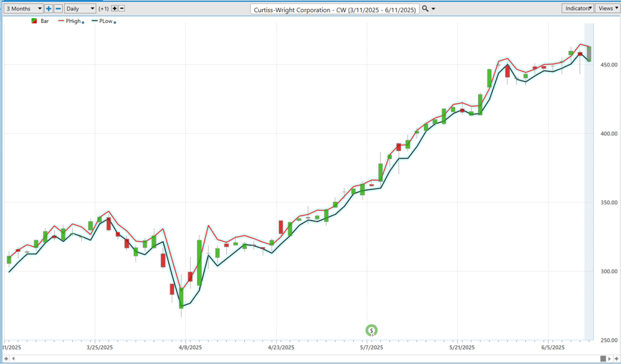Screen dimensions: 621x364
Task: Open the 3 Months time range dropdown
Action: (x=22, y=8)
